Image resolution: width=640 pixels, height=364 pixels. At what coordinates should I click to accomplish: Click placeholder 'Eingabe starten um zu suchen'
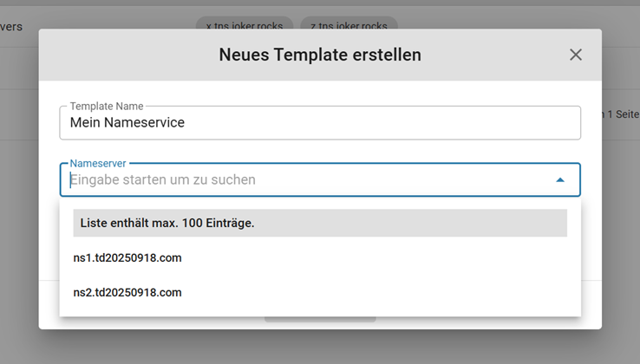pos(163,180)
